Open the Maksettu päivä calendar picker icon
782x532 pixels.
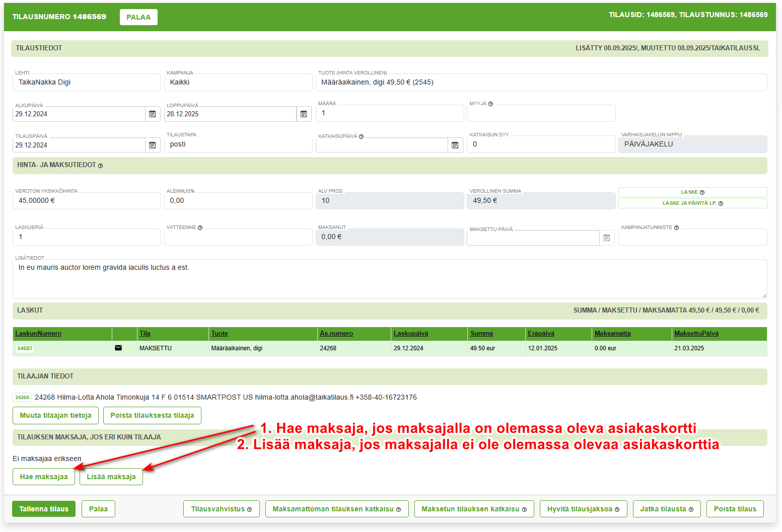tap(606, 238)
